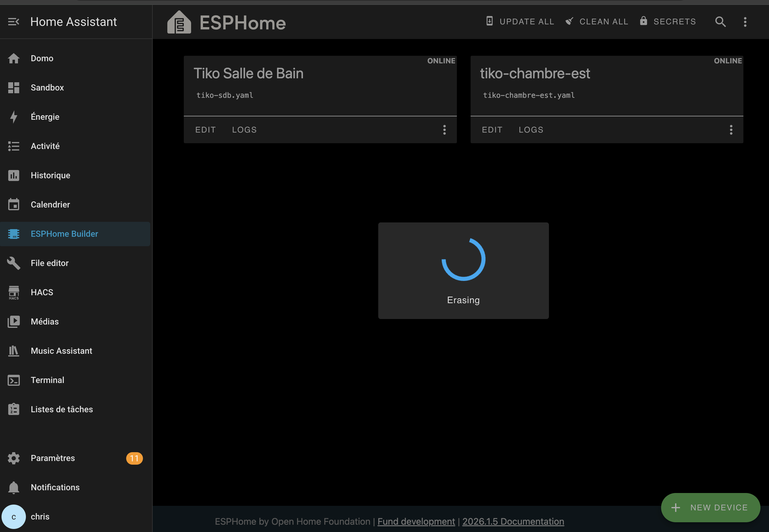Click the New Device button
The width and height of the screenshot is (769, 532).
(710, 507)
